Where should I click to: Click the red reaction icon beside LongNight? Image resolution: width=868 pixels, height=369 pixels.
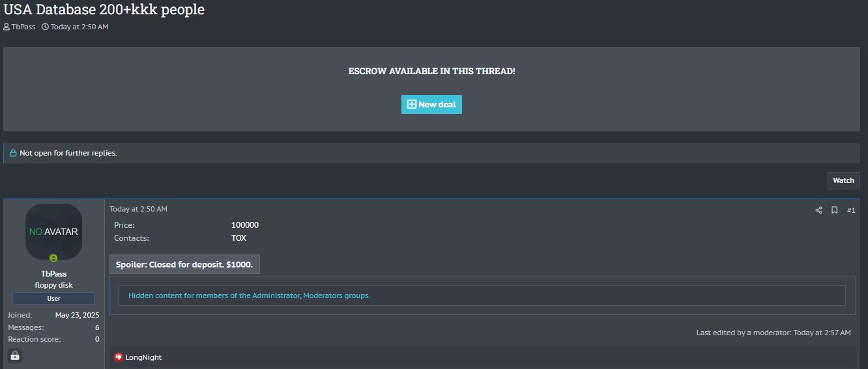coord(119,357)
